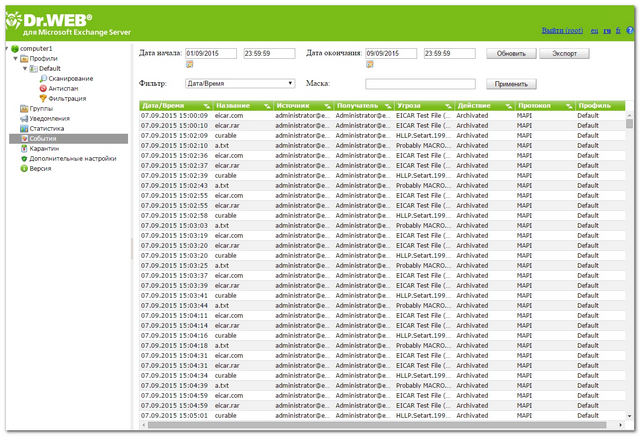Sort by Угроза column arrow
Viewport: 640px width, 436px height.
449,106
